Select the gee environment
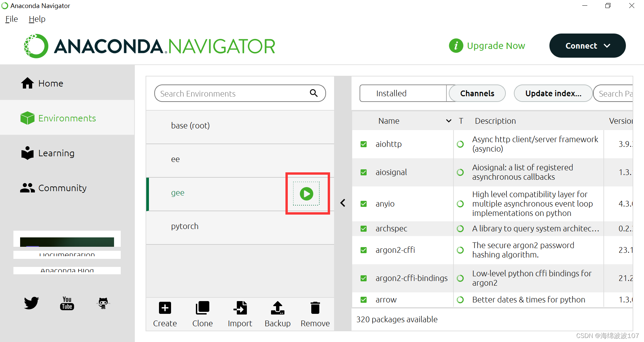This screenshot has height=342, width=644. click(x=240, y=194)
